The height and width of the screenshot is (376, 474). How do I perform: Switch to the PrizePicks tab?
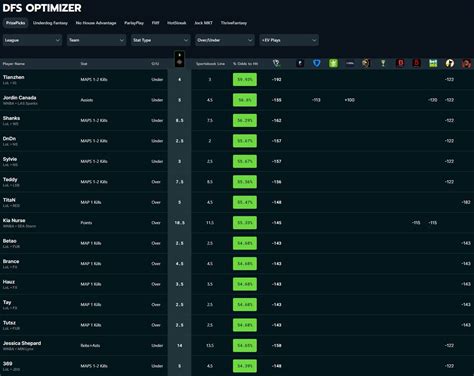pos(16,23)
